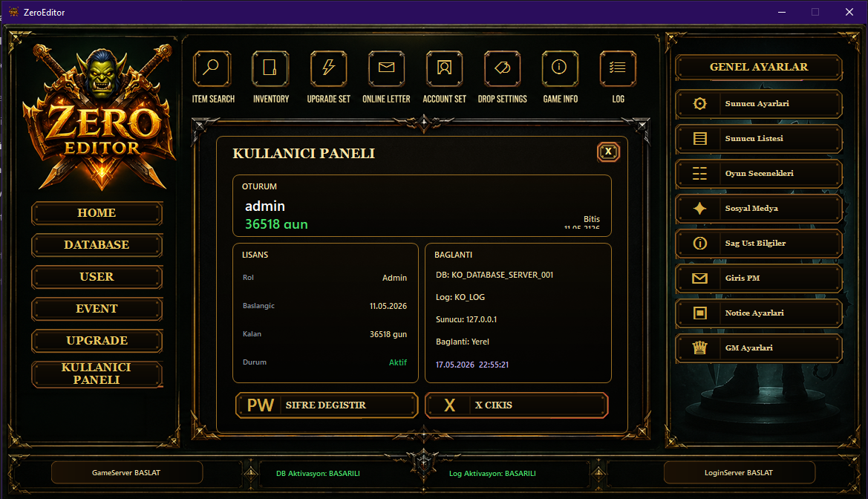Open Sunucu Ayarlari settings
The height and width of the screenshot is (499, 868).
[758, 104]
